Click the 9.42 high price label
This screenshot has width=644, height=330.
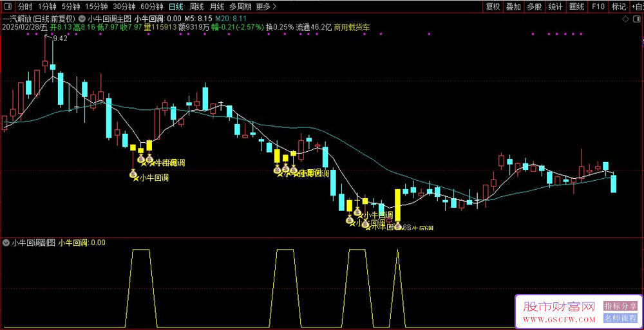(60, 39)
